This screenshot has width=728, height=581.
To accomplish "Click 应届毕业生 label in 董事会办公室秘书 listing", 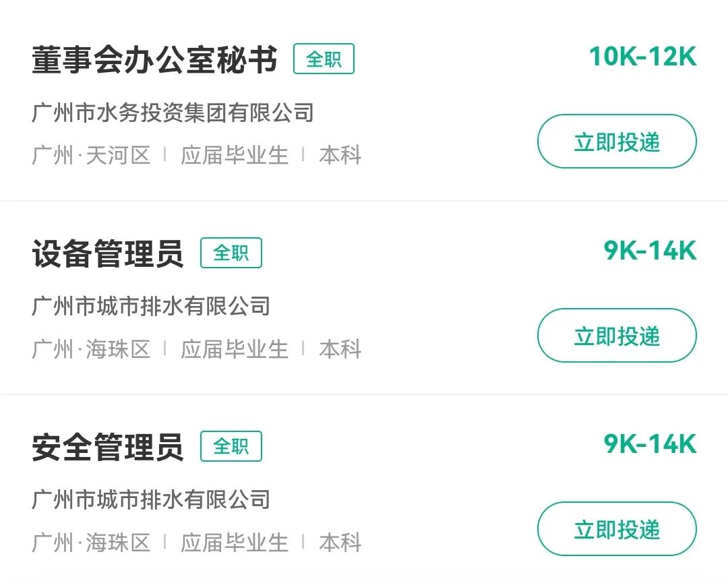I will (234, 156).
